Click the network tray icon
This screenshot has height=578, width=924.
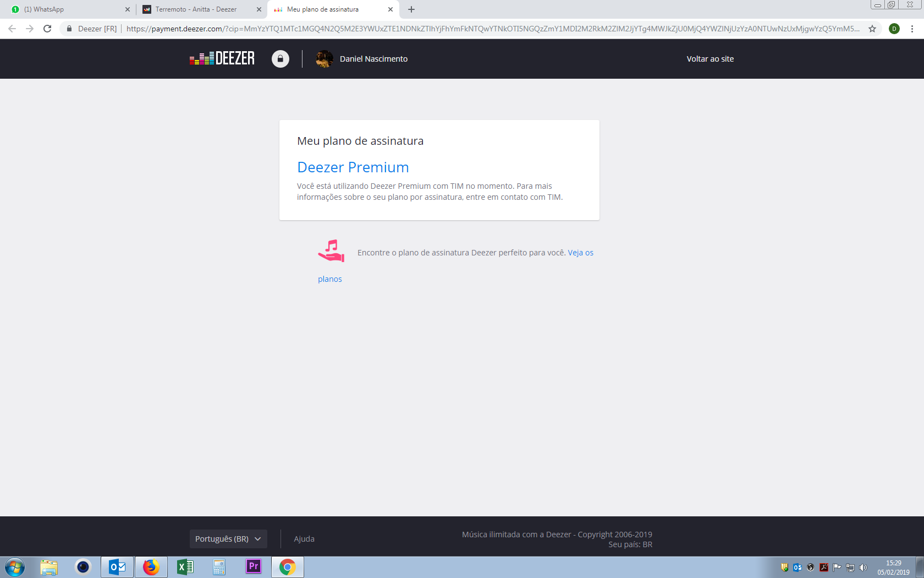pyautogui.click(x=850, y=568)
